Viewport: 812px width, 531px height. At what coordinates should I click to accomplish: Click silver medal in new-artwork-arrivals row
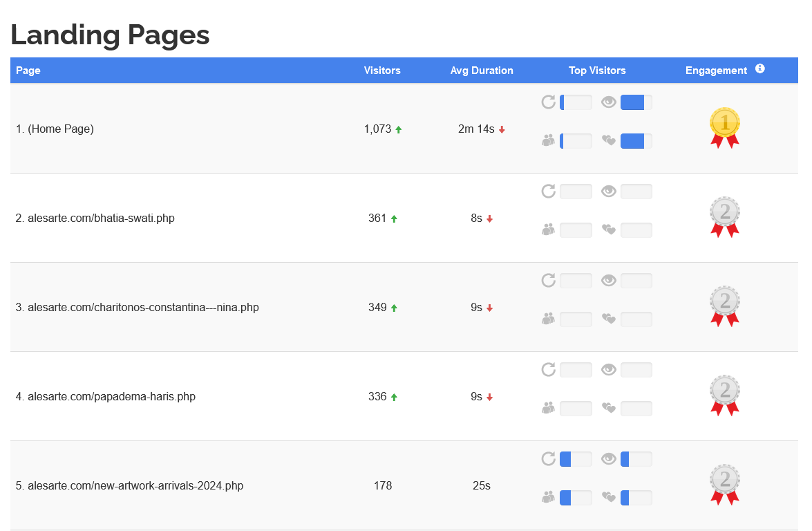pos(724,485)
